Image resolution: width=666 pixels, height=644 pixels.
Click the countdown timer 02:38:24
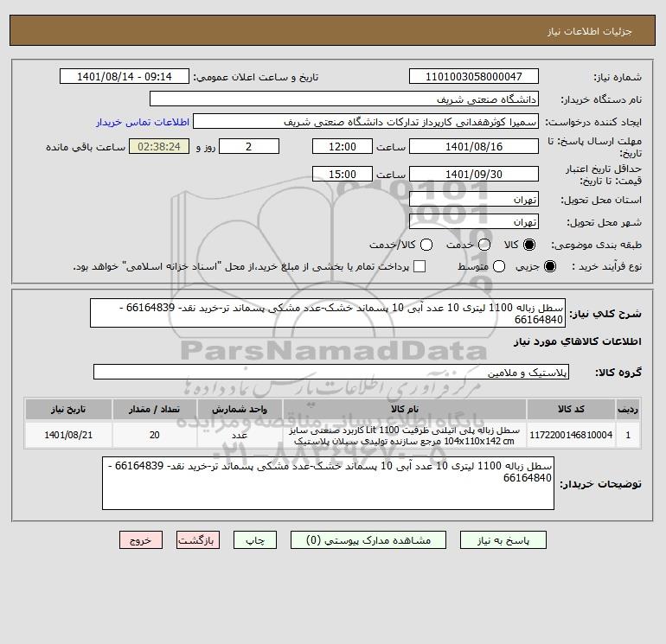[x=159, y=146]
